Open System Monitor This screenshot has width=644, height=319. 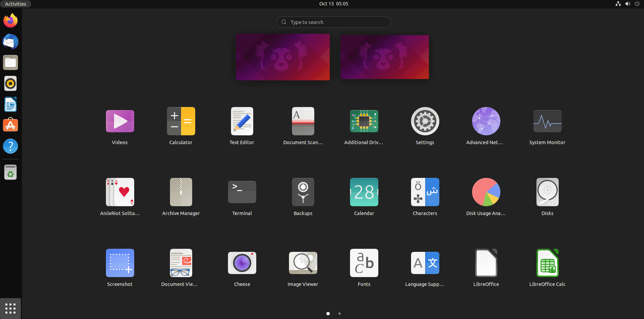[x=547, y=122]
